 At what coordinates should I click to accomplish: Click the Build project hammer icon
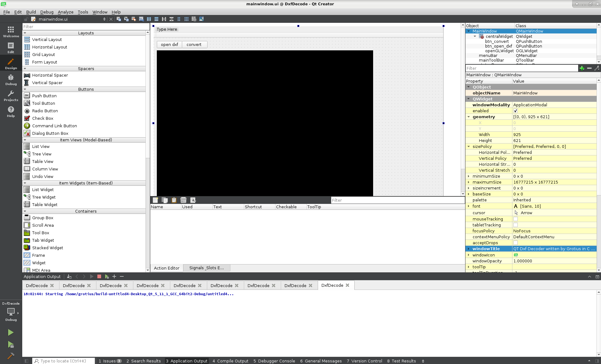pos(11,356)
